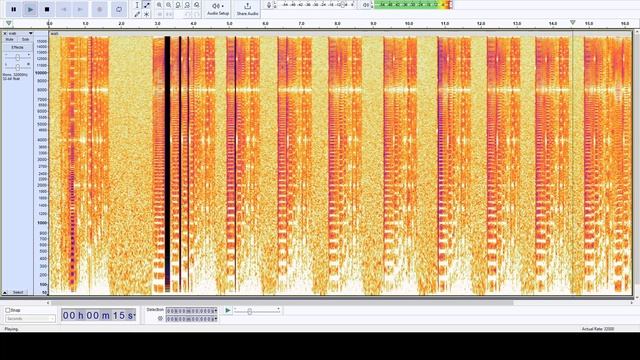Click the Undo icon

[x=187, y=14]
